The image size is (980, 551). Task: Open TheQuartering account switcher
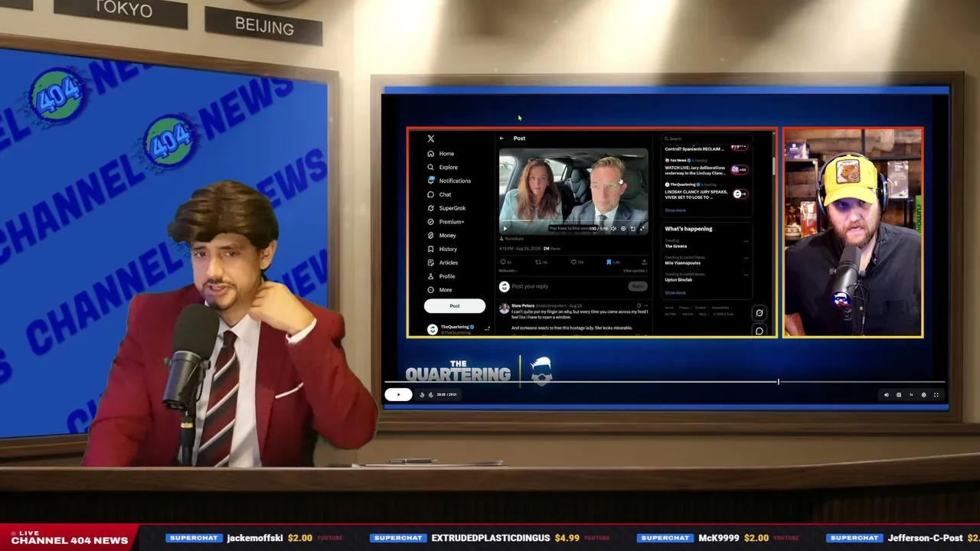(459, 329)
